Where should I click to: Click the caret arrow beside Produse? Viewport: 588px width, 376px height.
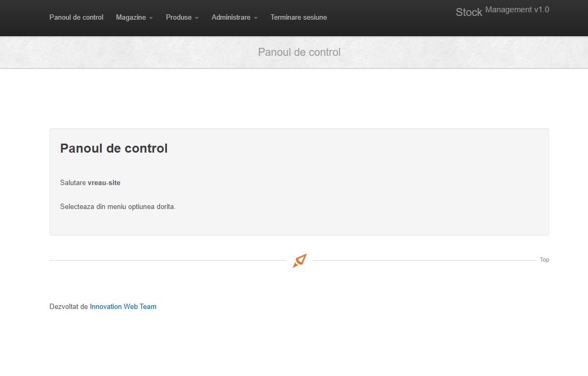click(x=197, y=18)
